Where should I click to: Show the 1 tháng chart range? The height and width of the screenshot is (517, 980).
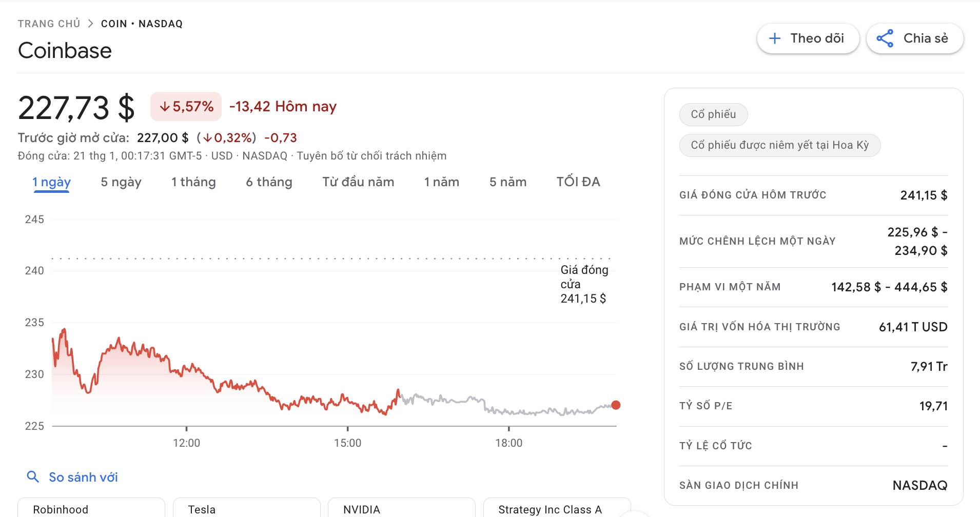click(193, 182)
